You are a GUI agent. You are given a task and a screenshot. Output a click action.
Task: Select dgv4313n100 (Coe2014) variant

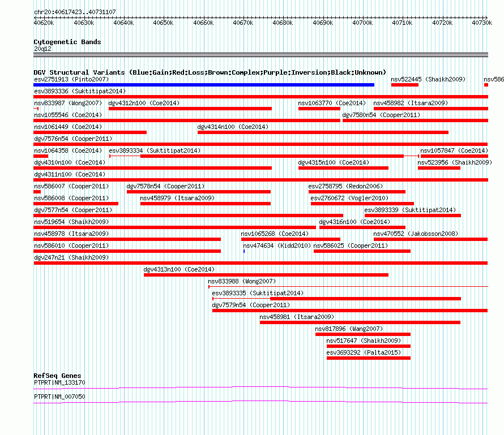click(179, 269)
